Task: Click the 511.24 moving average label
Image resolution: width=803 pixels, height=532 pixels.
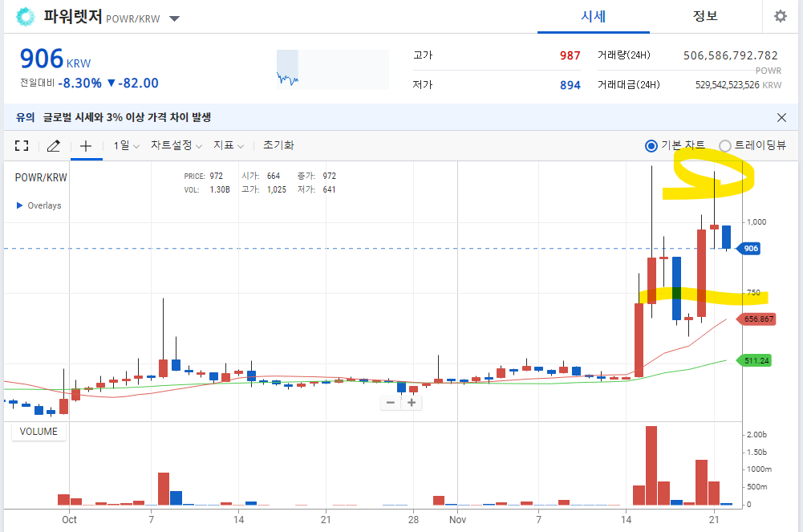Action: 754,361
